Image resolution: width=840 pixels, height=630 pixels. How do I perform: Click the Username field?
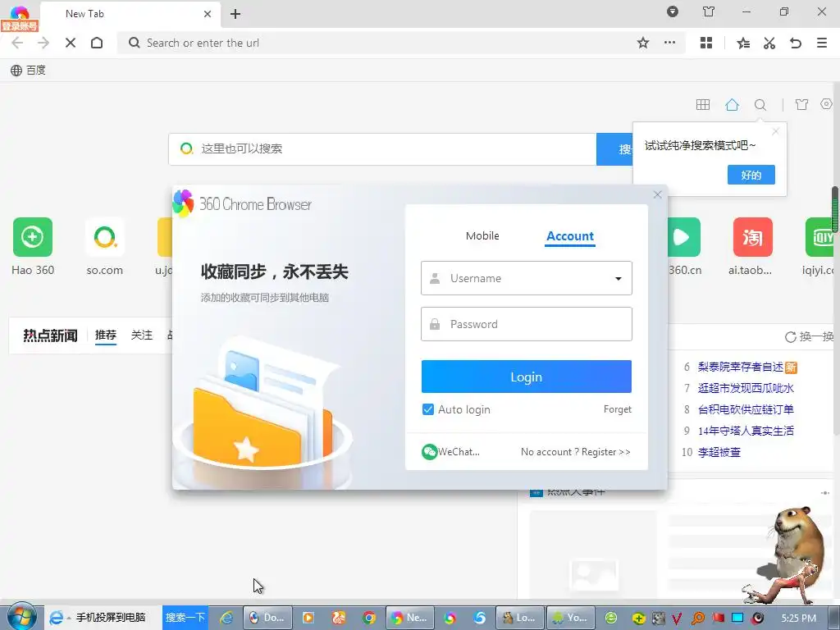click(527, 278)
